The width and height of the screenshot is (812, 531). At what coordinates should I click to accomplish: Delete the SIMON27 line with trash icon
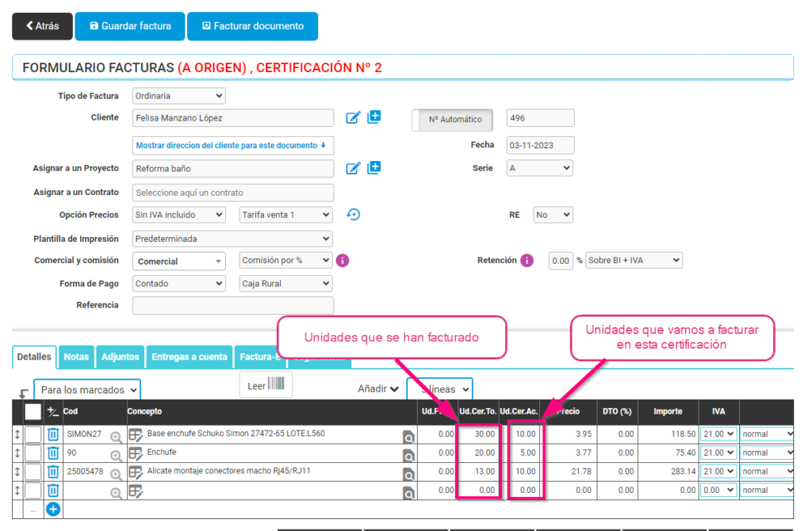53,434
